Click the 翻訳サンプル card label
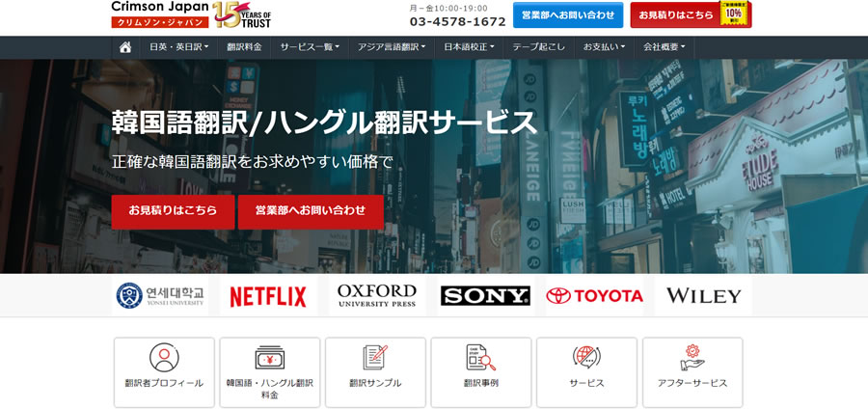The image size is (868, 409). click(375, 383)
